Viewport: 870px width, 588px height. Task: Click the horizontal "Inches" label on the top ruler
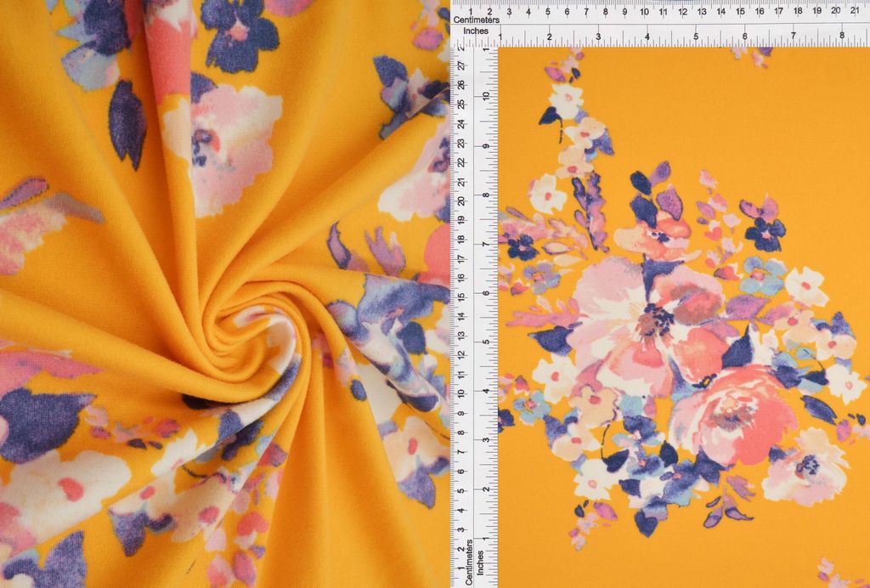click(476, 31)
